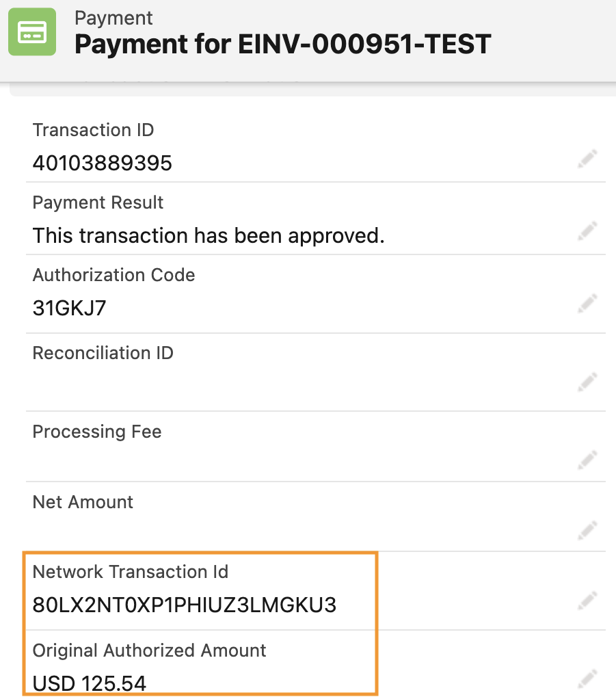The image size is (616, 697).
Task: Click the Reconciliation ID edit pencil
Action: 587,380
